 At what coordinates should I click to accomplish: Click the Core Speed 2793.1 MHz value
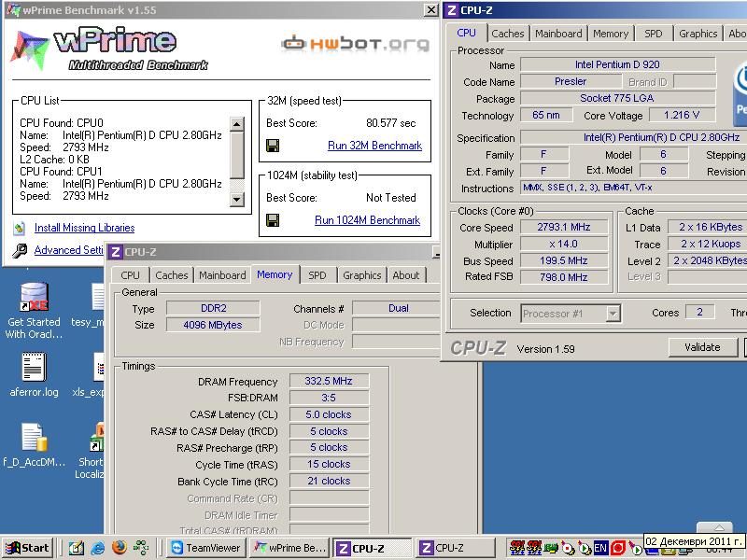(564, 227)
